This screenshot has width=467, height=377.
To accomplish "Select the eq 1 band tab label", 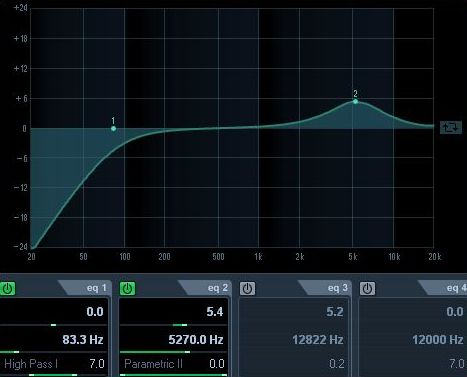I will tap(97, 288).
